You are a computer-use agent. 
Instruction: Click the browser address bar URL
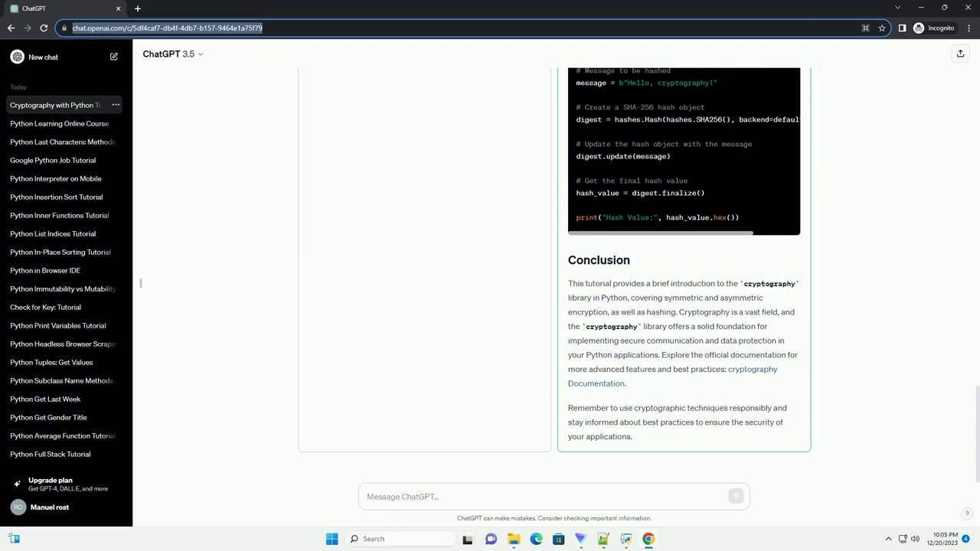pos(167,28)
